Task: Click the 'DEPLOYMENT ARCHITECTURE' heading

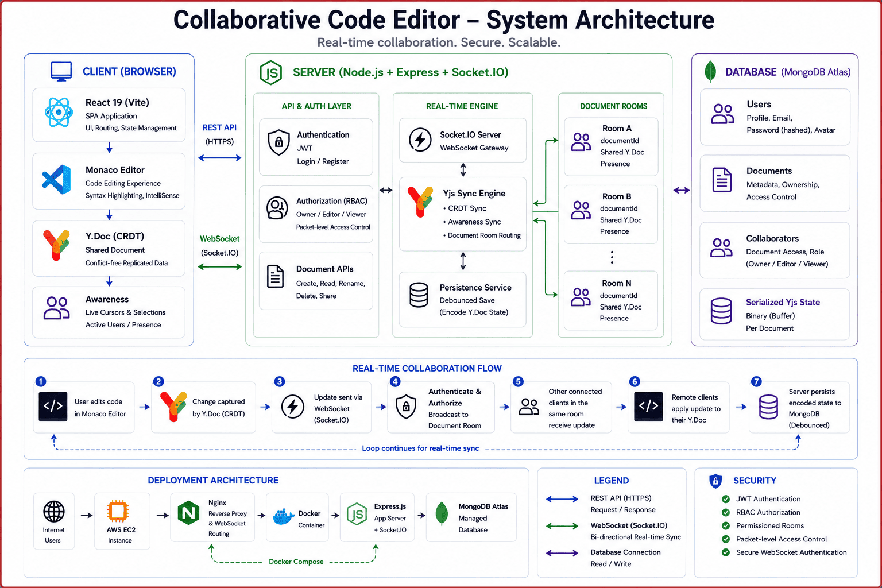Action: tap(213, 481)
